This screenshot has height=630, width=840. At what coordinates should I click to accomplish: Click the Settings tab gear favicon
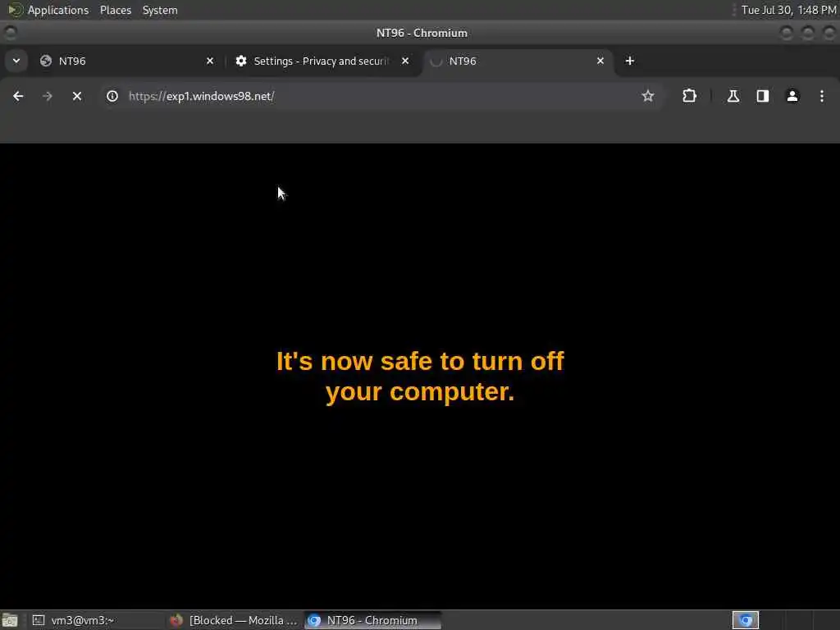[241, 61]
